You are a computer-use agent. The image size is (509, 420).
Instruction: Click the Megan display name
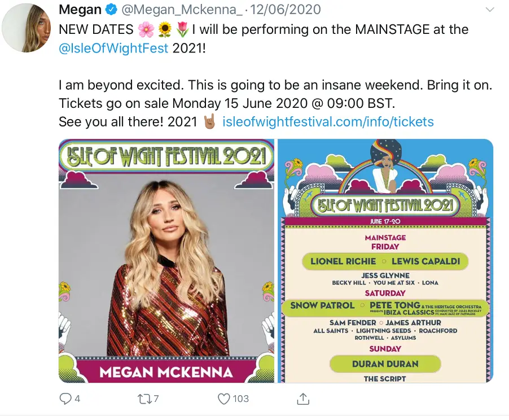pyautogui.click(x=80, y=10)
